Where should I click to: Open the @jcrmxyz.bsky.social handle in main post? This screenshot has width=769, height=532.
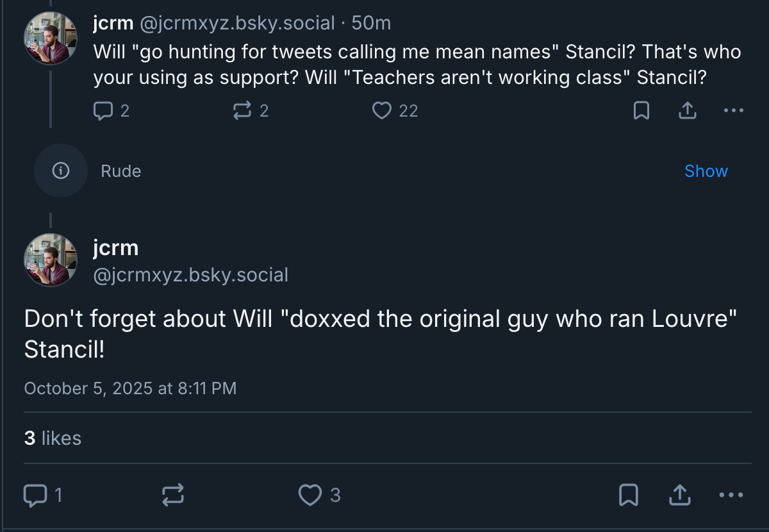pos(190,275)
